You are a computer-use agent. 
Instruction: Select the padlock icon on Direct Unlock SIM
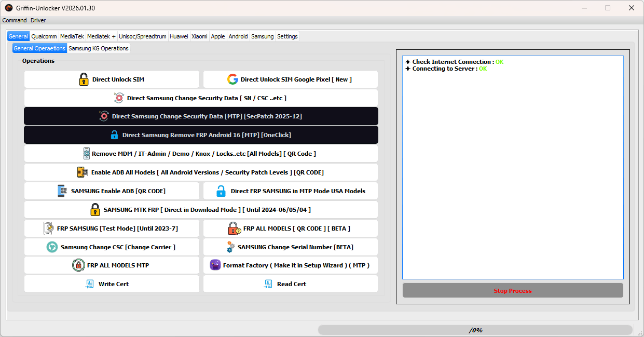(84, 79)
